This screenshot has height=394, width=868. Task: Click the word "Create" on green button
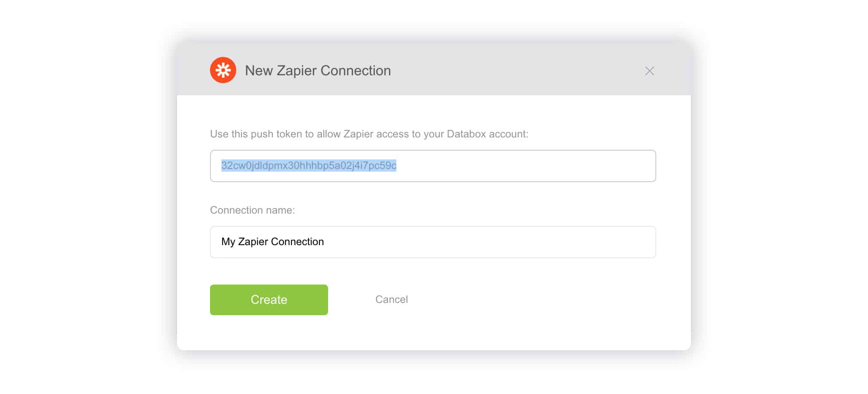click(269, 300)
